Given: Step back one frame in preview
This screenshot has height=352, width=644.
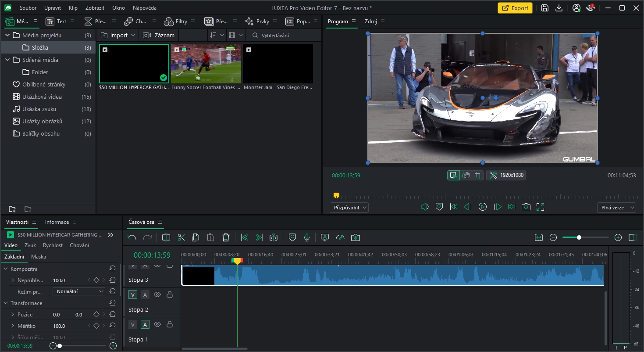Looking at the screenshot, I should [468, 207].
